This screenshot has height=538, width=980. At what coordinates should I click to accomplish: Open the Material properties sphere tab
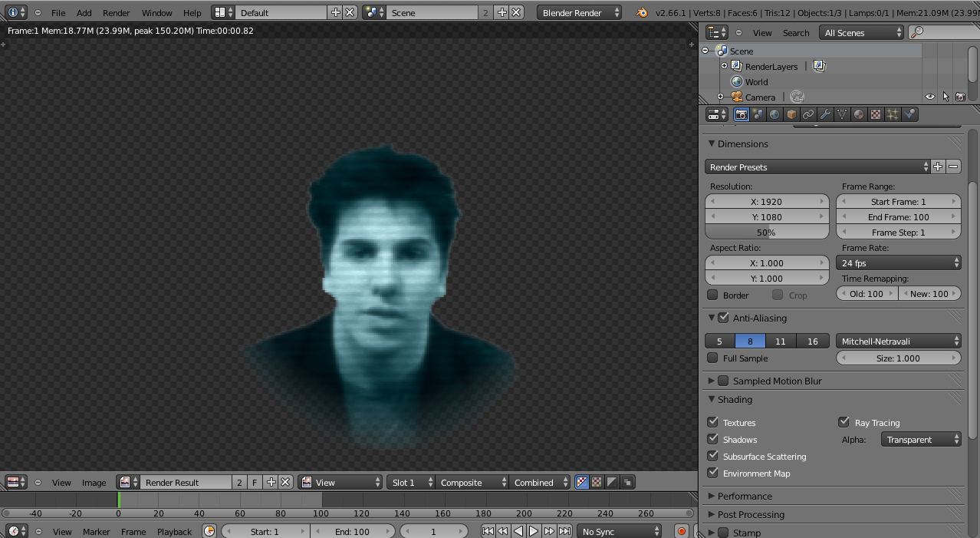(859, 114)
